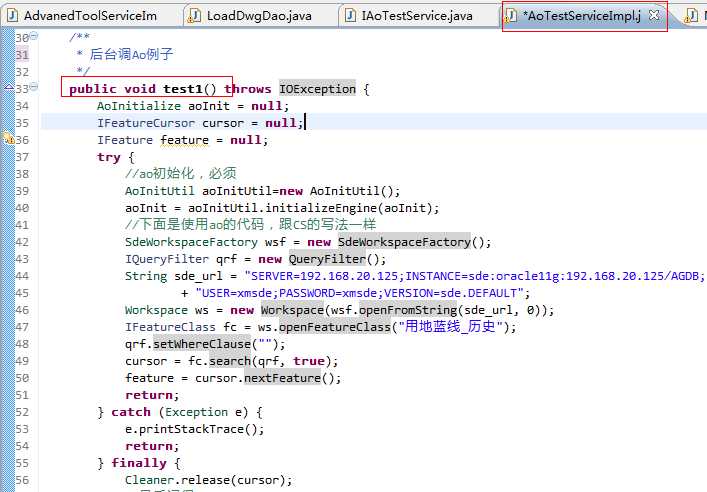Click the SdeWorkspaceFactory constructor on line 42
This screenshot has width=707, height=492.
coord(404,242)
